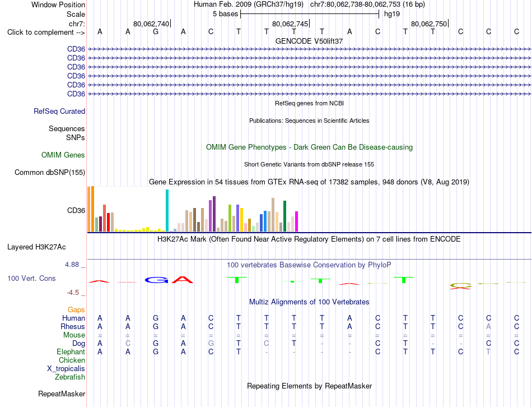Select the Chicken species row label
The image size is (532, 407).
pyautogui.click(x=72, y=360)
